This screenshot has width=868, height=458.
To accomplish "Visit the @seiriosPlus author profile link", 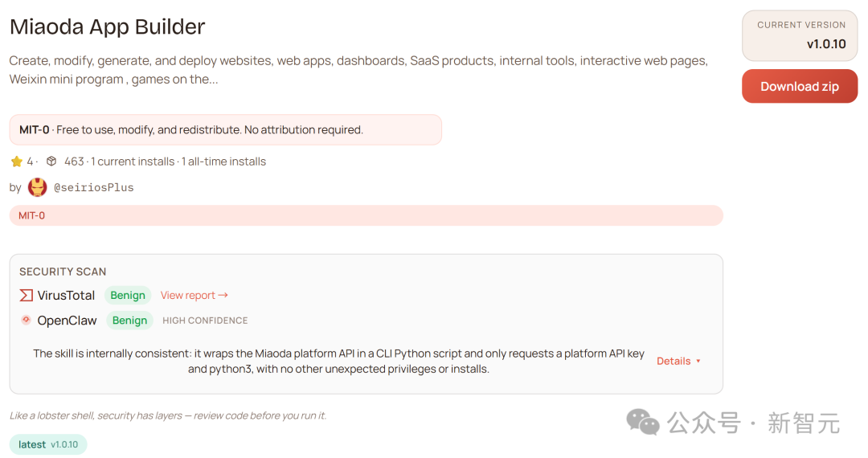I will [93, 187].
